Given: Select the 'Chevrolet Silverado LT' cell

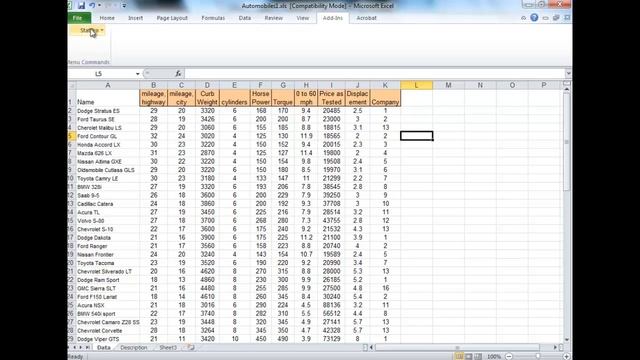Looking at the screenshot, I should point(108,271).
